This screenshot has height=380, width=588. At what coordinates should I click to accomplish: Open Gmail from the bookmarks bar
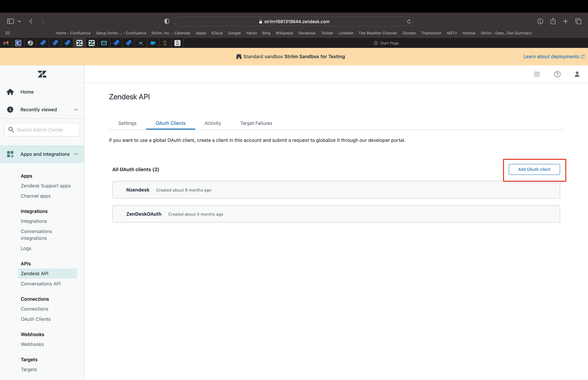[x=6, y=43]
